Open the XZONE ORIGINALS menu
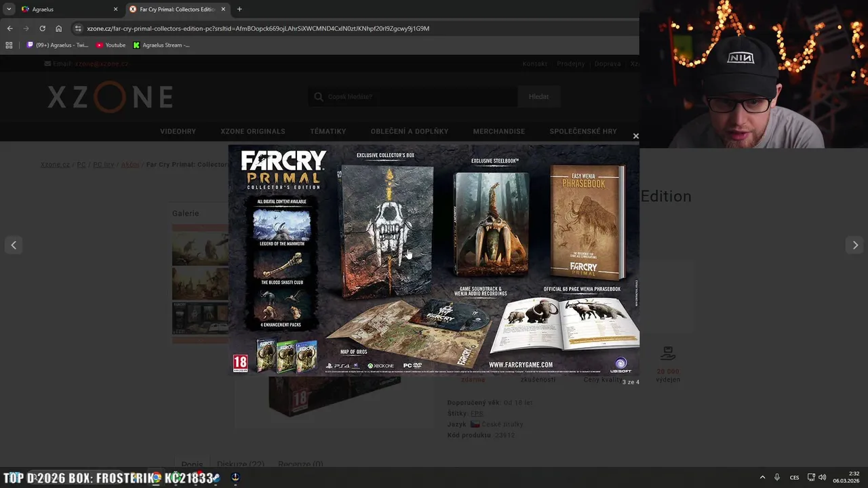 [252, 131]
